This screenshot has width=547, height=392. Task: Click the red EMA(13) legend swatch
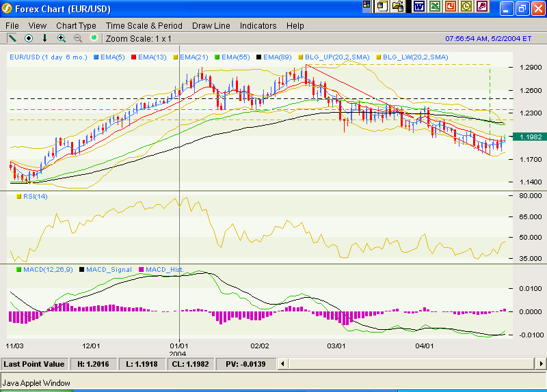click(134, 57)
